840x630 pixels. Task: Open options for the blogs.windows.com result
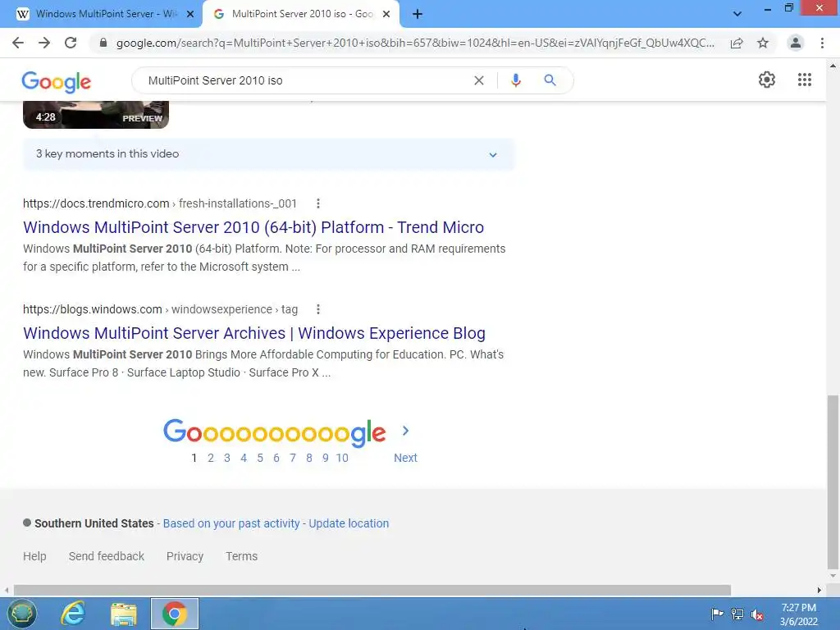(318, 309)
